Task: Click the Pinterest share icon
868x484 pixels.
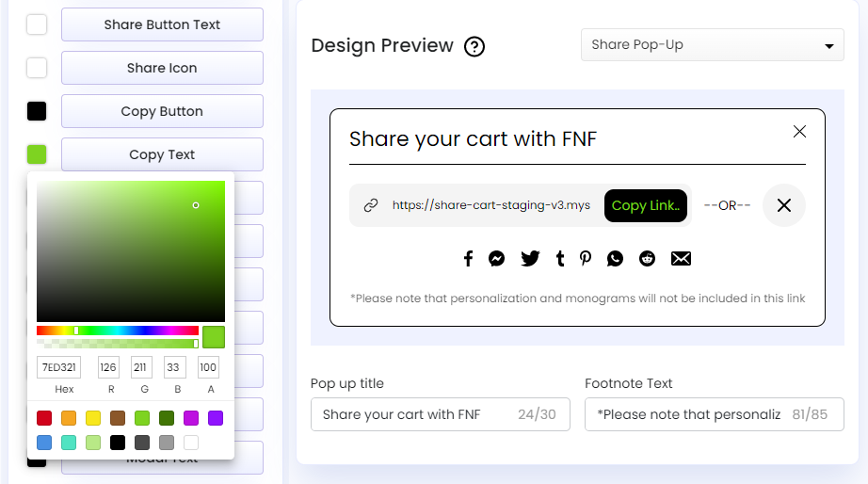Action: point(586,259)
